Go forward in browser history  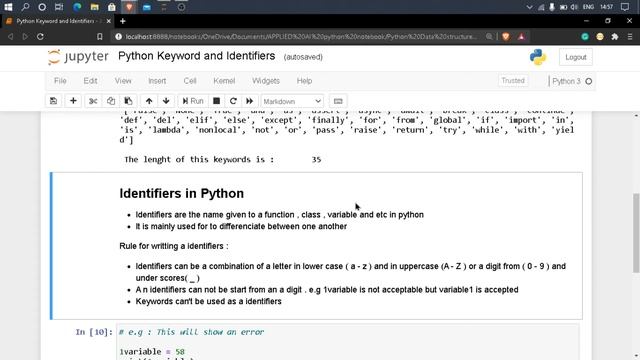pos(25,37)
